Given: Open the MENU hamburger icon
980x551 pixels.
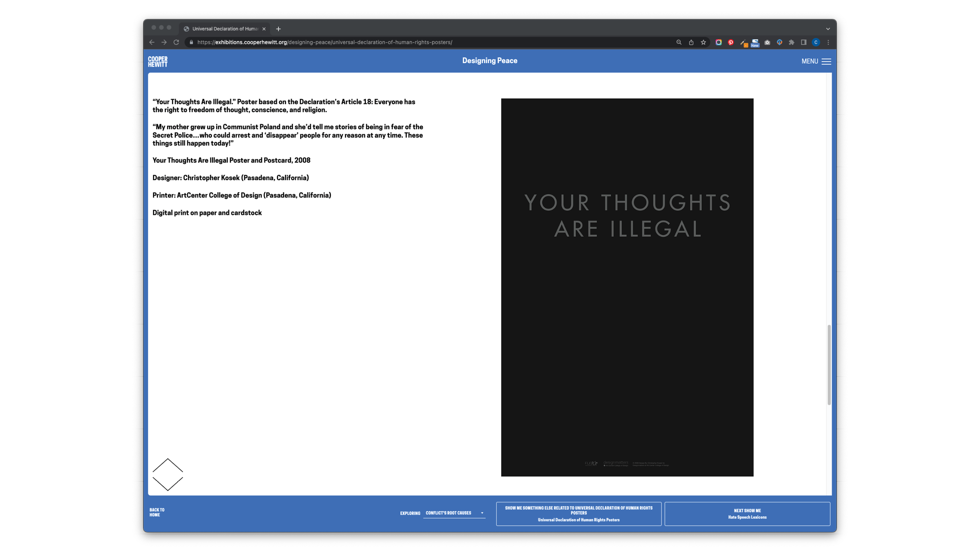Looking at the screenshot, I should click(826, 61).
